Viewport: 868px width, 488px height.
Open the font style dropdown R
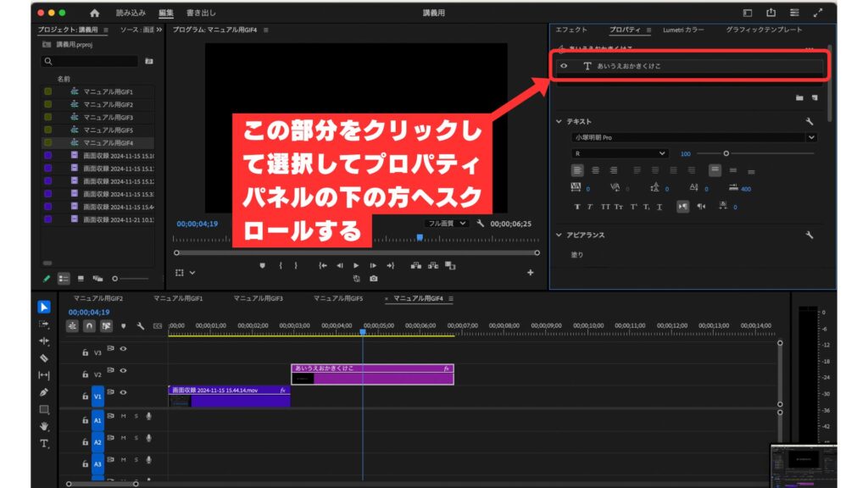pyautogui.click(x=620, y=153)
